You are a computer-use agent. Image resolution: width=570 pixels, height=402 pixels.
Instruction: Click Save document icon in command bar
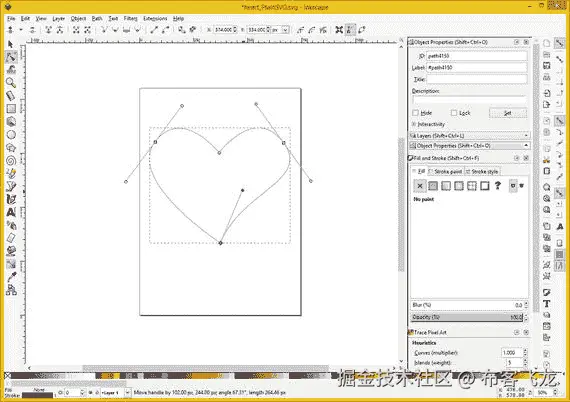546,66
